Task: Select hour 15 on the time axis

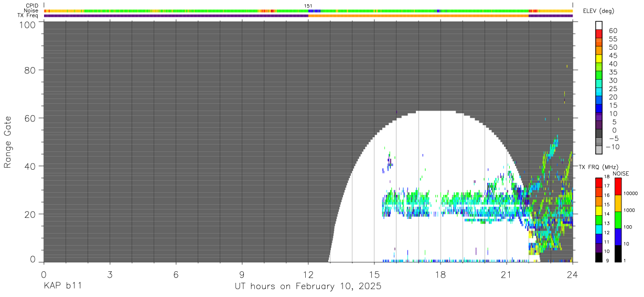Action: [x=374, y=274]
